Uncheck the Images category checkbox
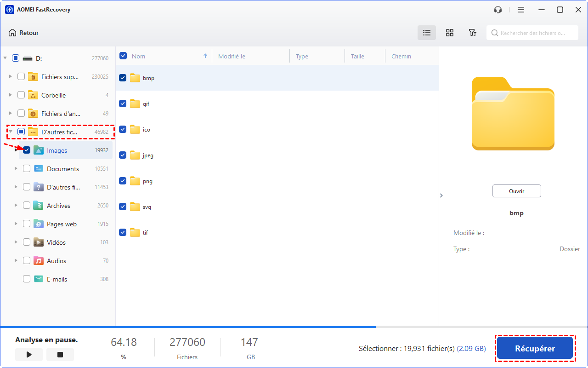Viewport: 588px width, 368px height. (x=27, y=150)
